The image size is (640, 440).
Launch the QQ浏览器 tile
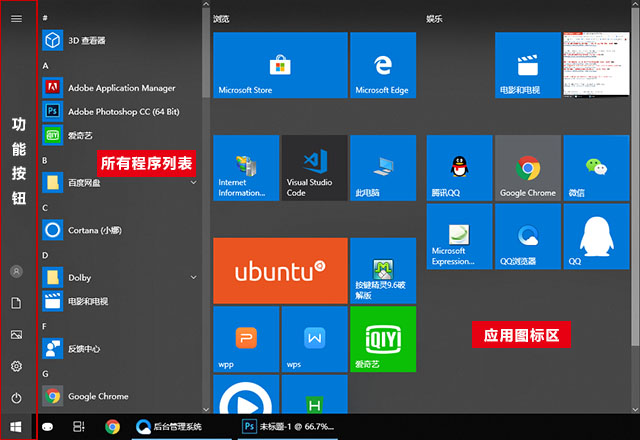(528, 237)
